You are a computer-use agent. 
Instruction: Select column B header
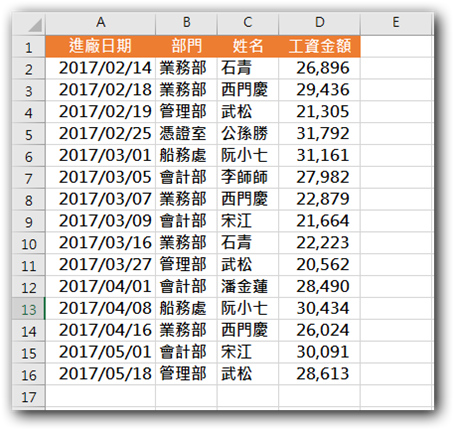(186, 23)
